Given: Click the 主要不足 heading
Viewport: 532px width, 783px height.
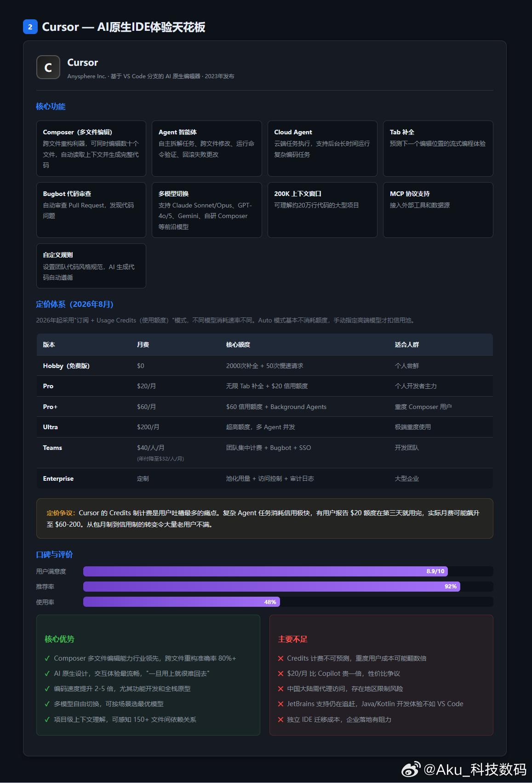Looking at the screenshot, I should 292,639.
